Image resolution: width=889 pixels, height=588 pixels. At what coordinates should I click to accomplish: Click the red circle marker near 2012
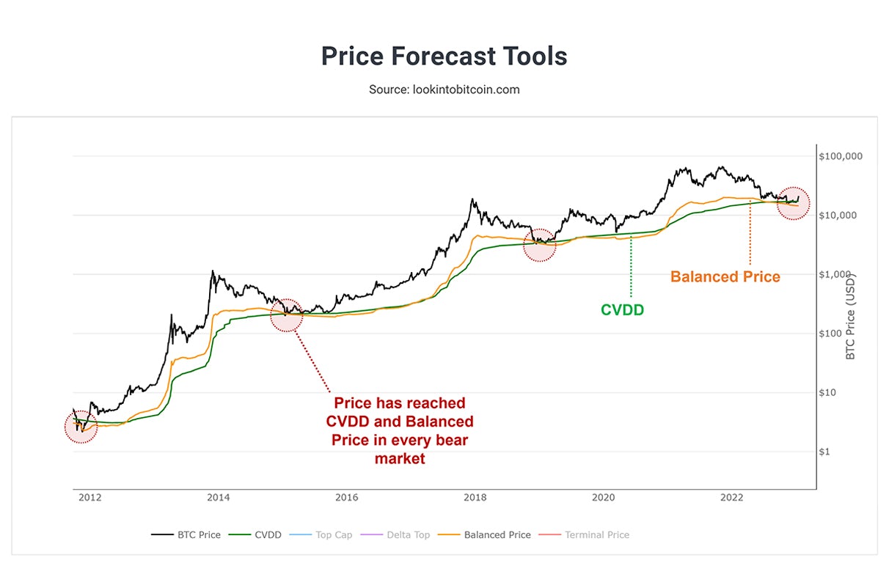coord(81,427)
